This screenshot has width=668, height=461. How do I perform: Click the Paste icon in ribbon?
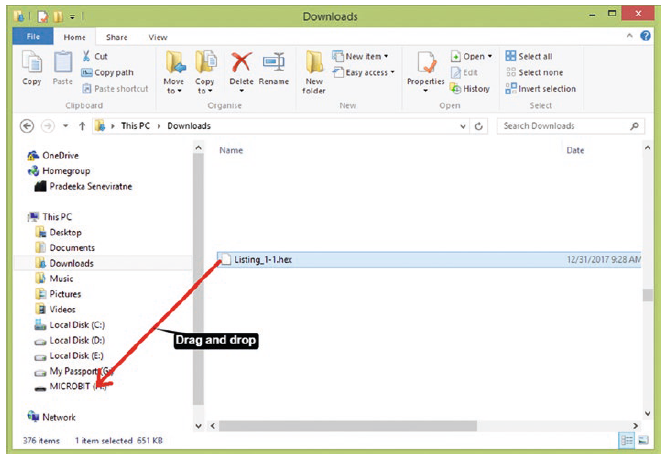(x=63, y=67)
